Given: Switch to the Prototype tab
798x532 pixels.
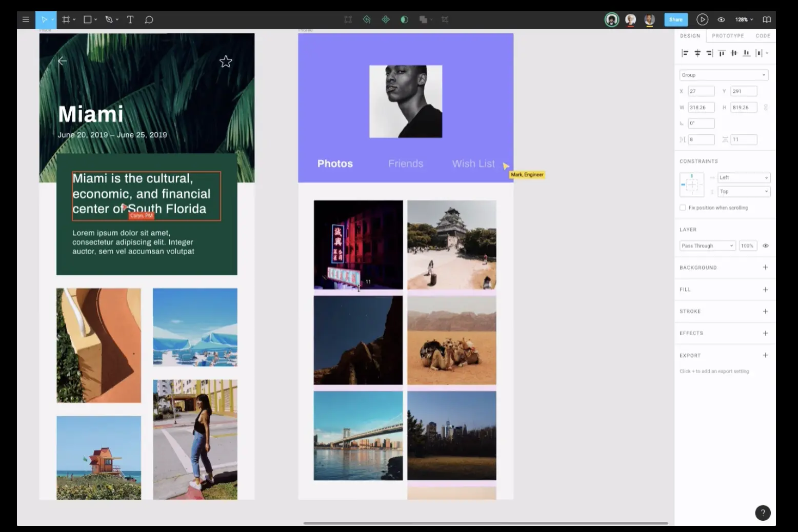Looking at the screenshot, I should [x=728, y=36].
